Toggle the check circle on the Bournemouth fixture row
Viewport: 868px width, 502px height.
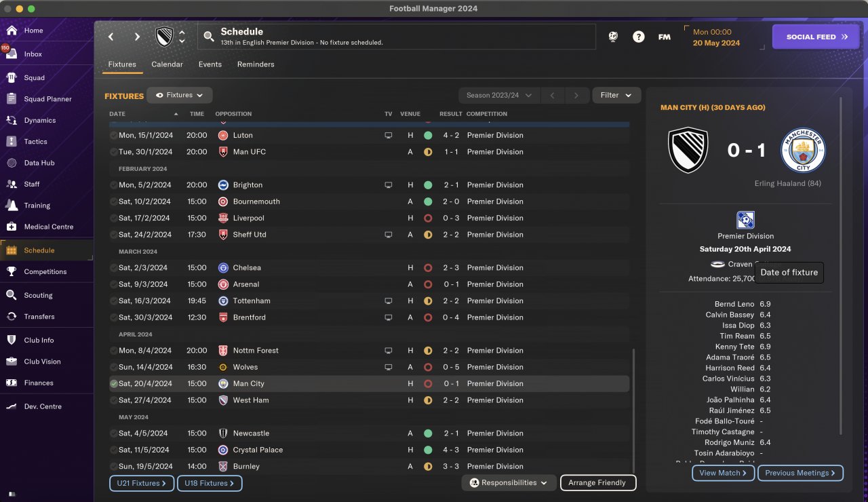click(114, 201)
